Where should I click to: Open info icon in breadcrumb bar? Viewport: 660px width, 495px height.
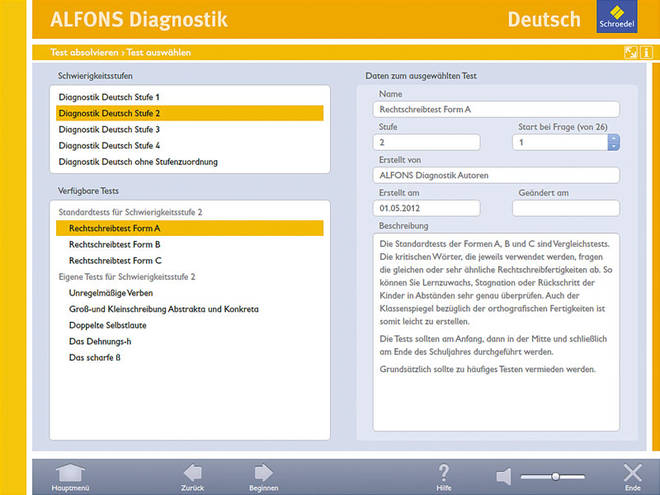click(x=647, y=52)
